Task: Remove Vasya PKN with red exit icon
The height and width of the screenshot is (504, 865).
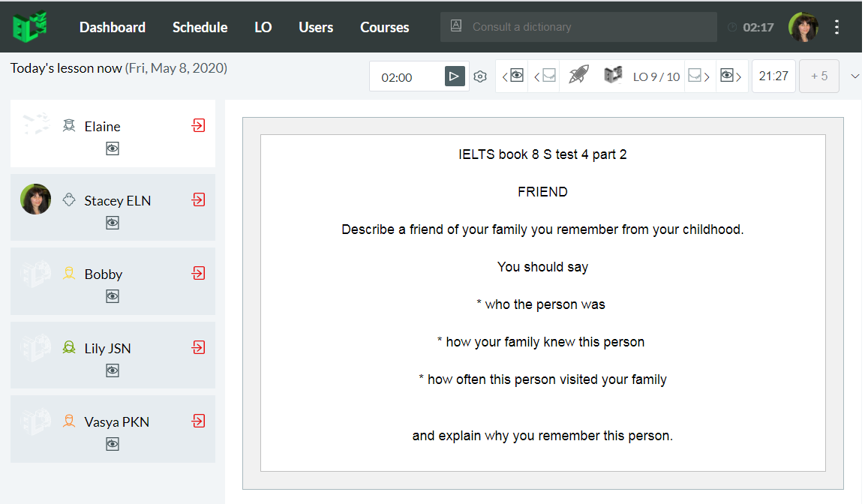Action: [199, 421]
